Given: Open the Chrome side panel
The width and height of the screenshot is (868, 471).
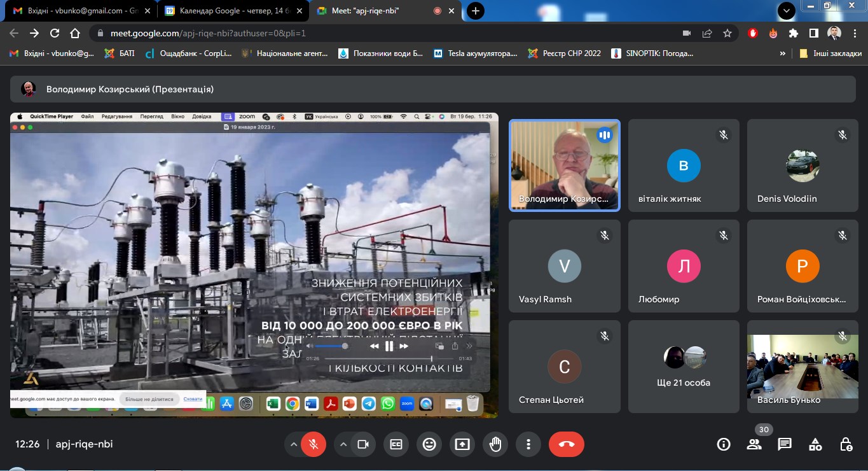Looking at the screenshot, I should [x=813, y=33].
